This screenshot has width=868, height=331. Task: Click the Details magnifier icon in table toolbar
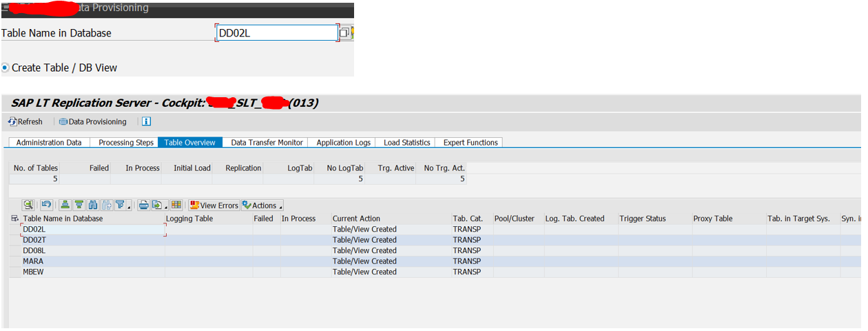28,205
